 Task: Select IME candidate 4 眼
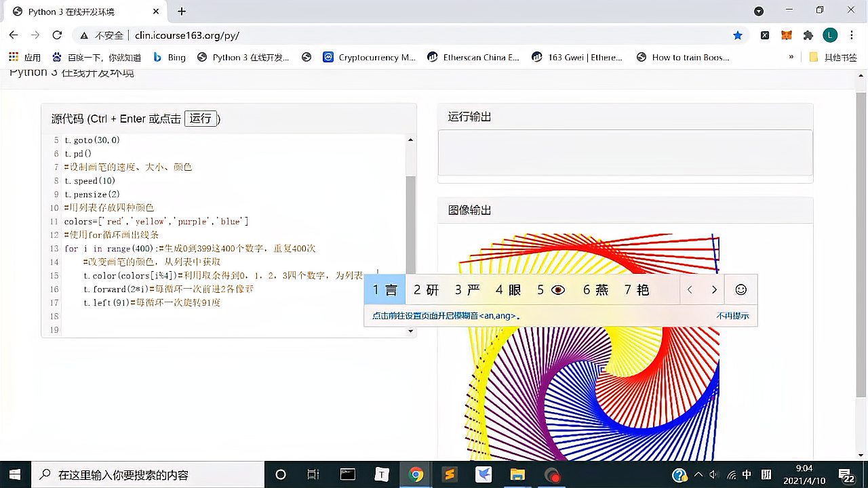pyautogui.click(x=508, y=290)
